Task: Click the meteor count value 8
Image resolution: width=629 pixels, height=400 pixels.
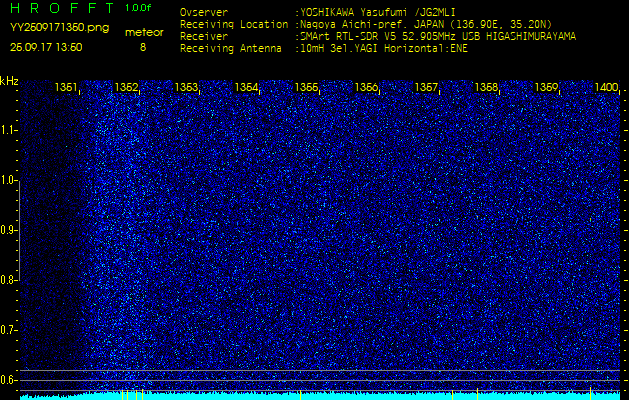Action: pyautogui.click(x=143, y=47)
